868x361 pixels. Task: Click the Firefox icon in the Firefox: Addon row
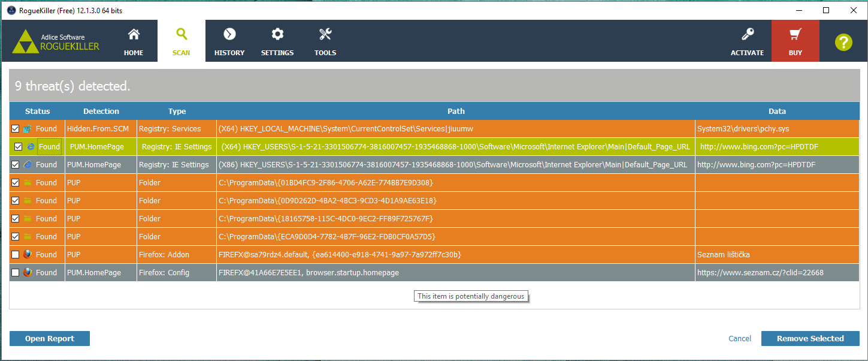(x=27, y=255)
